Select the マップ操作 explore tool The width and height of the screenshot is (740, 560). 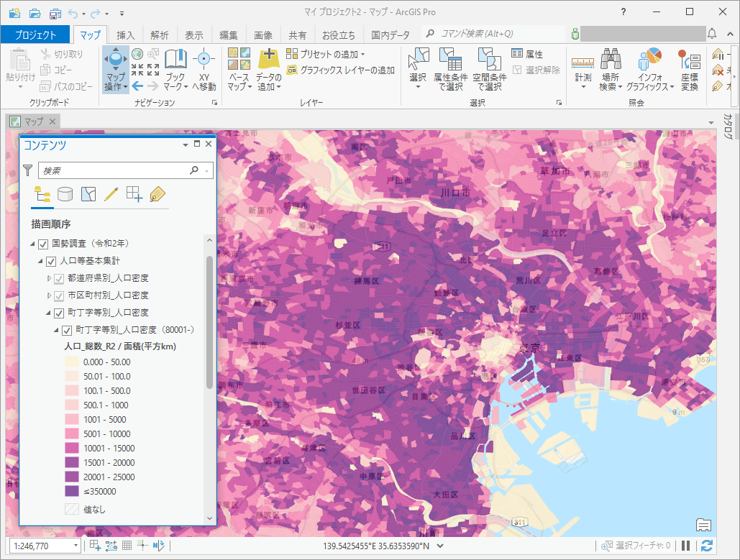tap(115, 62)
